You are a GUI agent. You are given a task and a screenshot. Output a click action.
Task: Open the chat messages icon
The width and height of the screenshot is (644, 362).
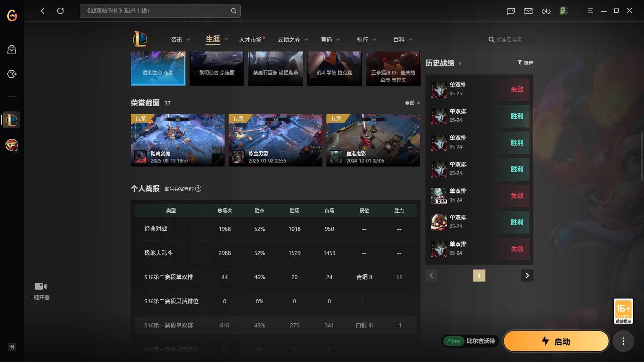(511, 11)
